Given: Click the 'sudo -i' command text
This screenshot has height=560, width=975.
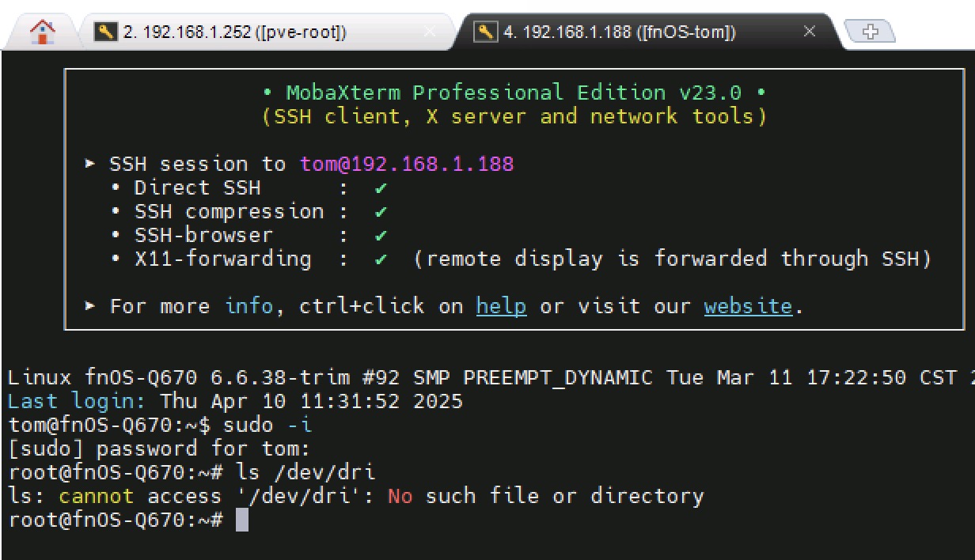Looking at the screenshot, I should click(268, 425).
